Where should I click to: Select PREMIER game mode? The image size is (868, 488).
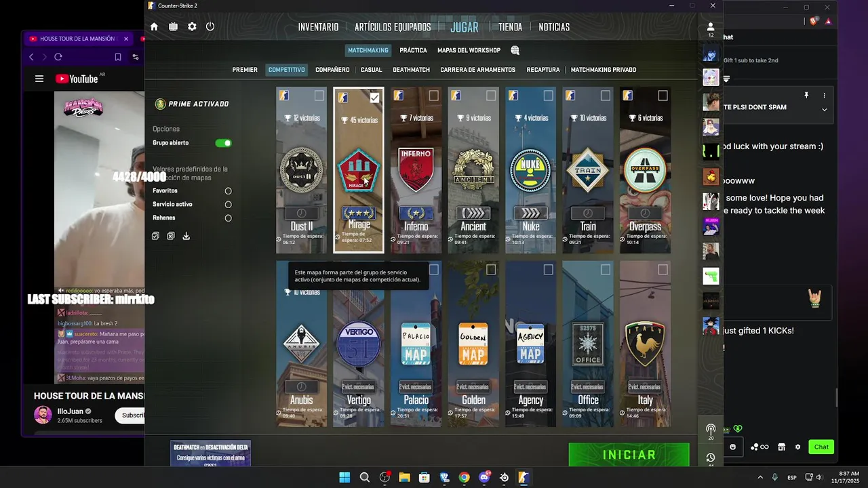tap(245, 70)
